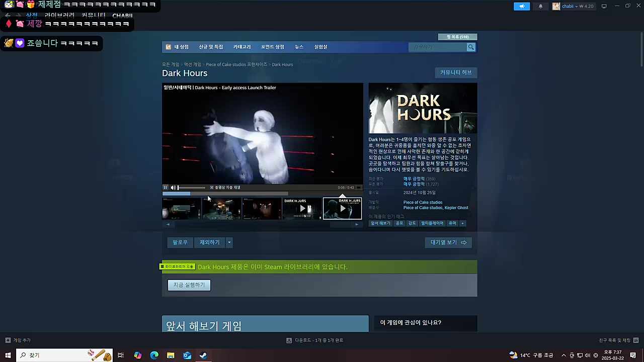Viewport: 644px width, 362px height.
Task: Open the chabii account dropdown
Action: [x=573, y=6]
